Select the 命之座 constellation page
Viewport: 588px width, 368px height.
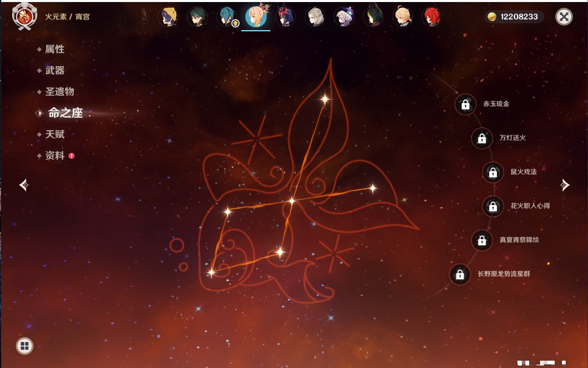tap(65, 113)
